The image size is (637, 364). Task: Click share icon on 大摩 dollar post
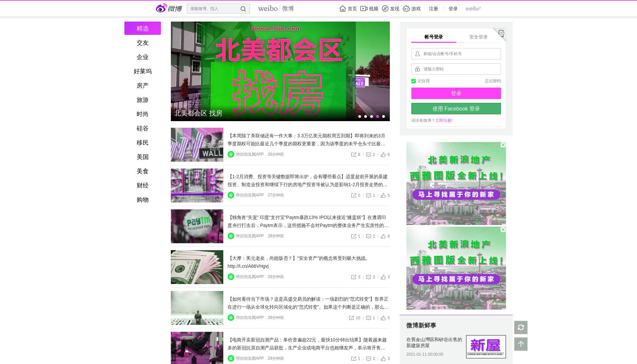354,277
